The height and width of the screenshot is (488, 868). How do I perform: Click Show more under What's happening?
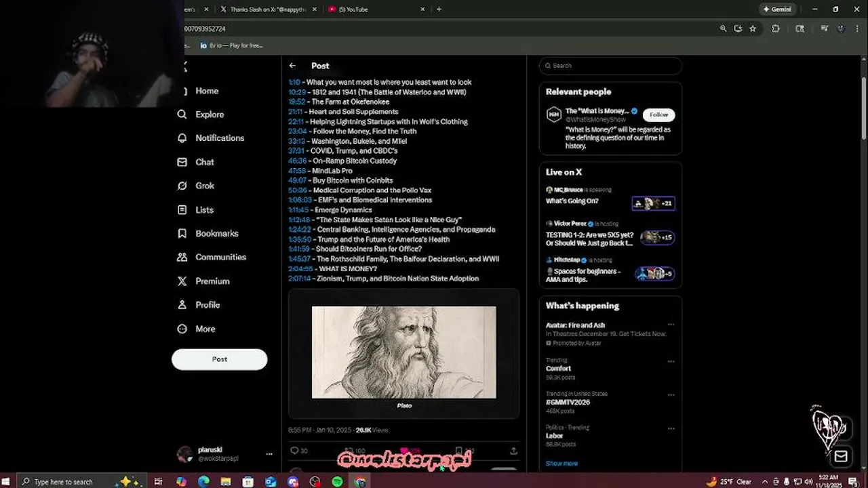[x=561, y=464]
